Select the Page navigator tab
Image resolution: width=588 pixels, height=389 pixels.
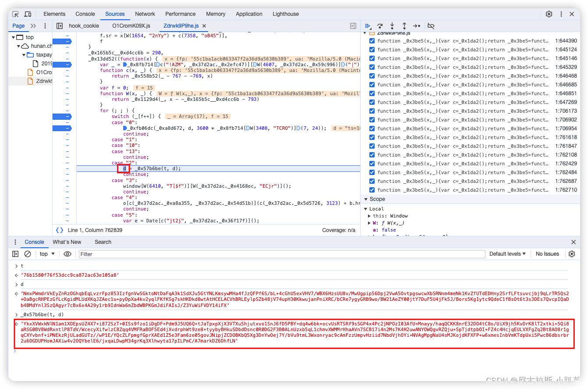pos(18,26)
